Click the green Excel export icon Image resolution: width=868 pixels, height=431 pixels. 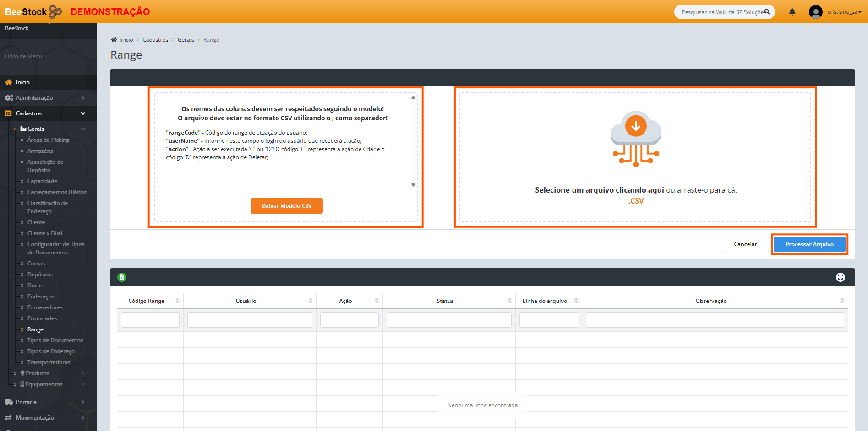(x=122, y=277)
